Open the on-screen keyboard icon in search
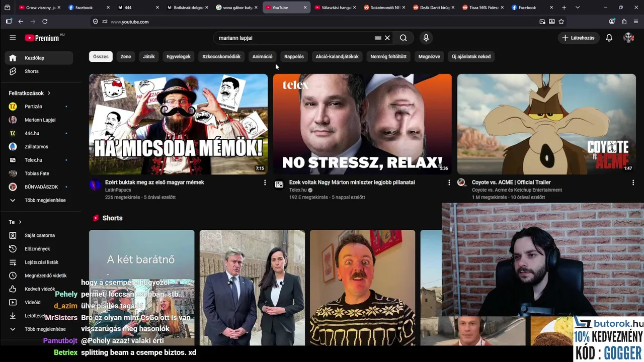Image resolution: width=644 pixels, height=362 pixels. pos(378,38)
